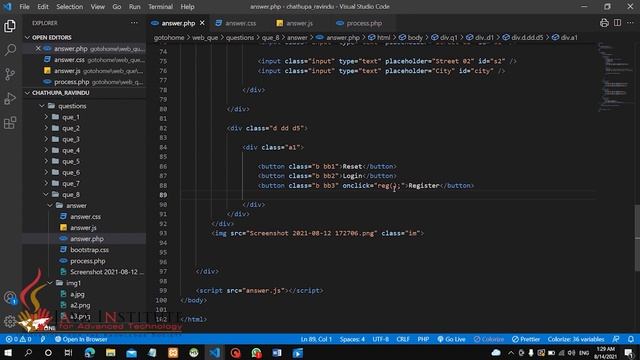
Task: Open Microsoft Edge from taskbar
Action: point(89,353)
